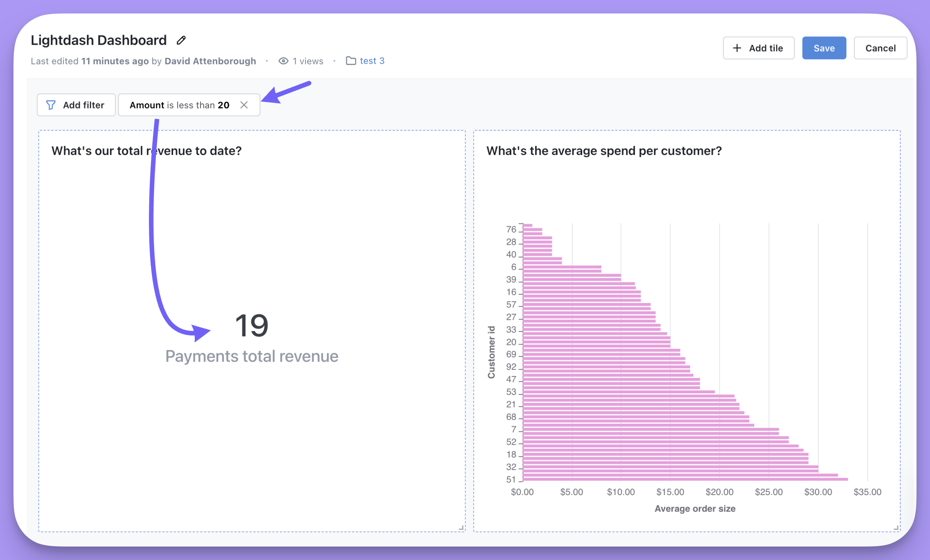Open Add filter menu

(x=76, y=105)
